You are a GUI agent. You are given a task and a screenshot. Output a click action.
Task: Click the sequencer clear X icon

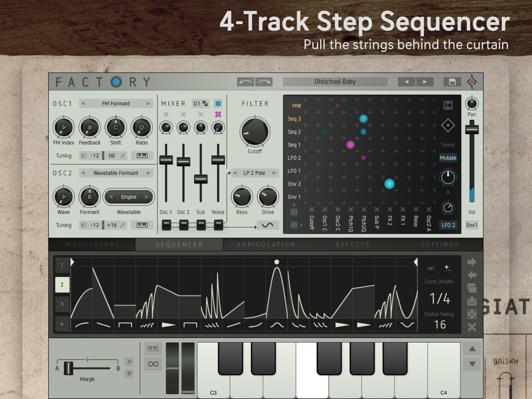pos(472,327)
